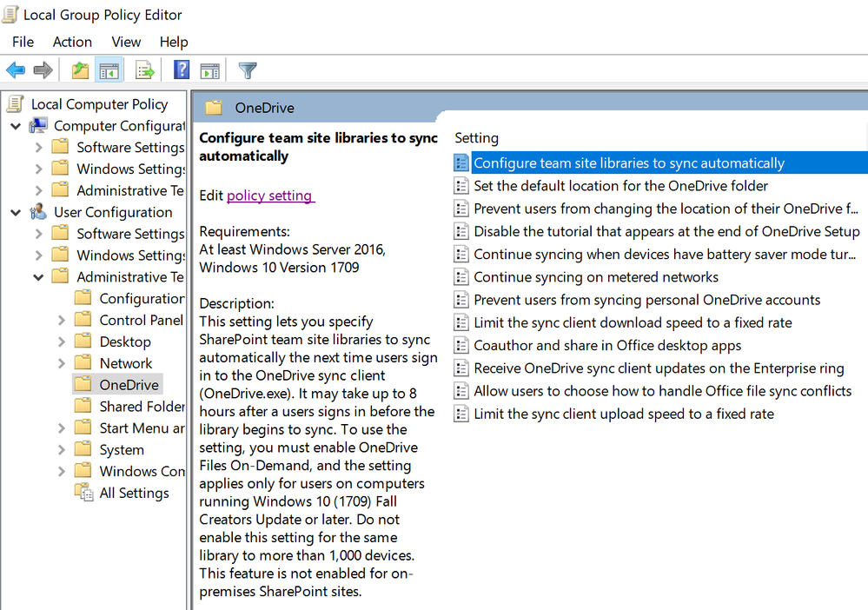Select the Configuration folder tree item
868x610 pixels.
coord(142,298)
